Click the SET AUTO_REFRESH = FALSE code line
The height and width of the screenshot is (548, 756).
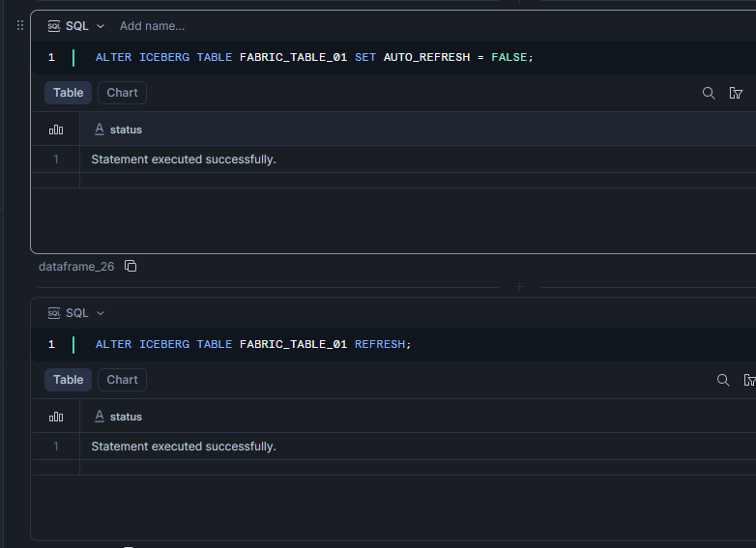click(314, 57)
